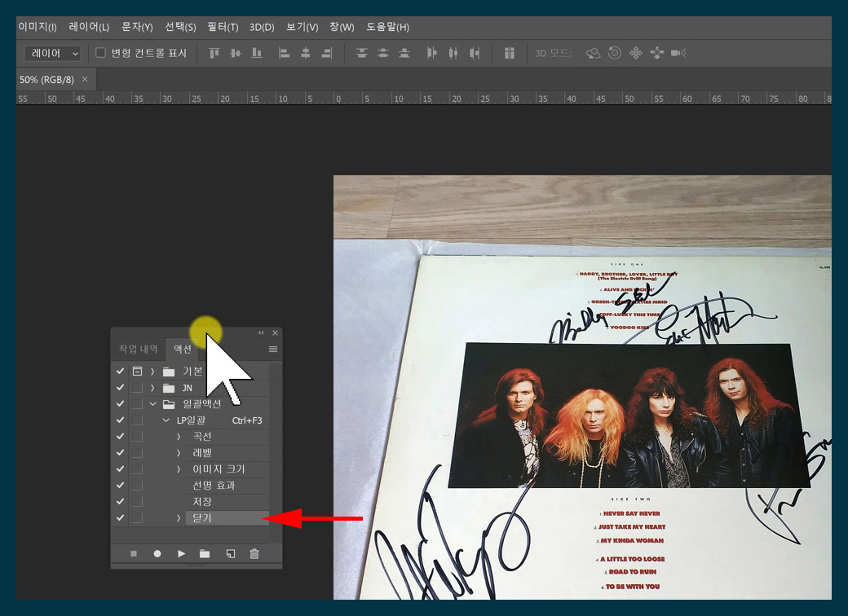This screenshot has width=848, height=616.
Task: Expand the 레벨 step details
Action: (179, 452)
